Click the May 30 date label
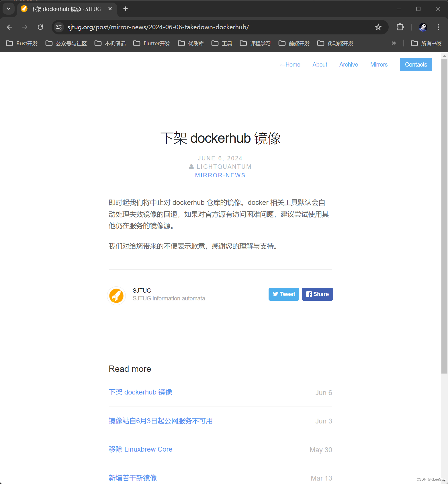The height and width of the screenshot is (484, 448). (x=321, y=450)
